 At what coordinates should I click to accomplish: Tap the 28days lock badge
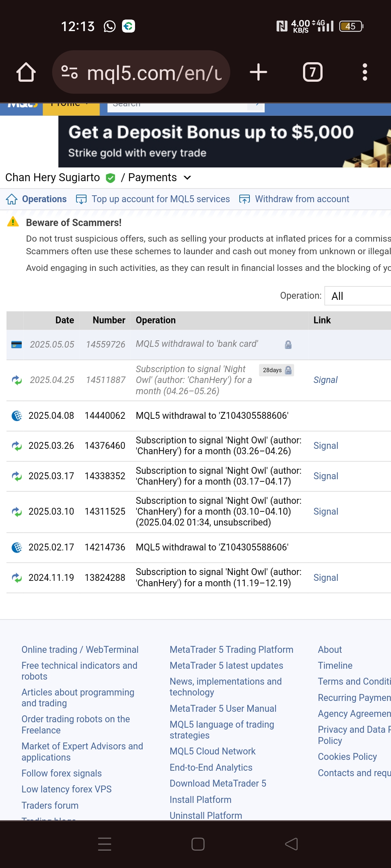[277, 370]
